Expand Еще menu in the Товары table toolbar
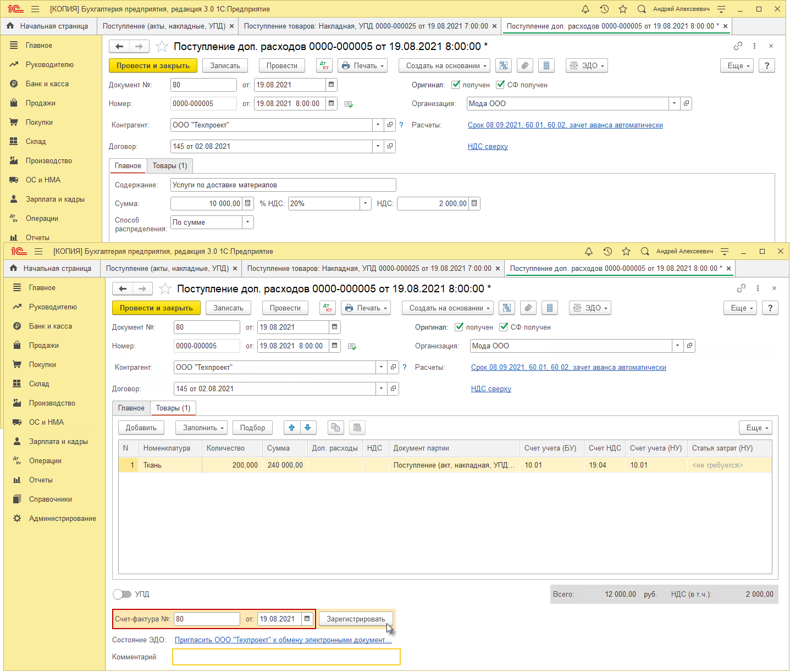The width and height of the screenshot is (790, 672). [755, 427]
